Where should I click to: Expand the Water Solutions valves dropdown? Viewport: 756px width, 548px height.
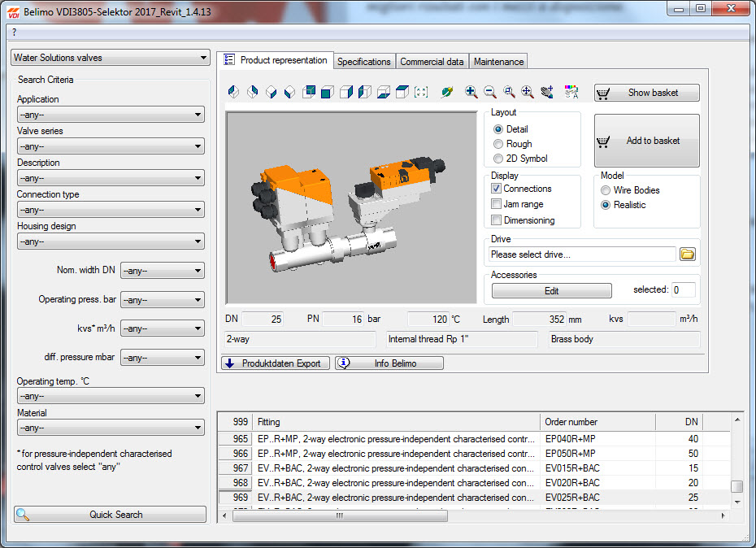pos(111,58)
